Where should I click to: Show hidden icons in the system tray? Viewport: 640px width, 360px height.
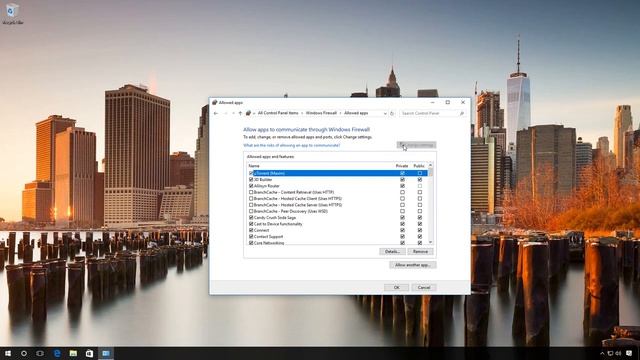coord(602,353)
